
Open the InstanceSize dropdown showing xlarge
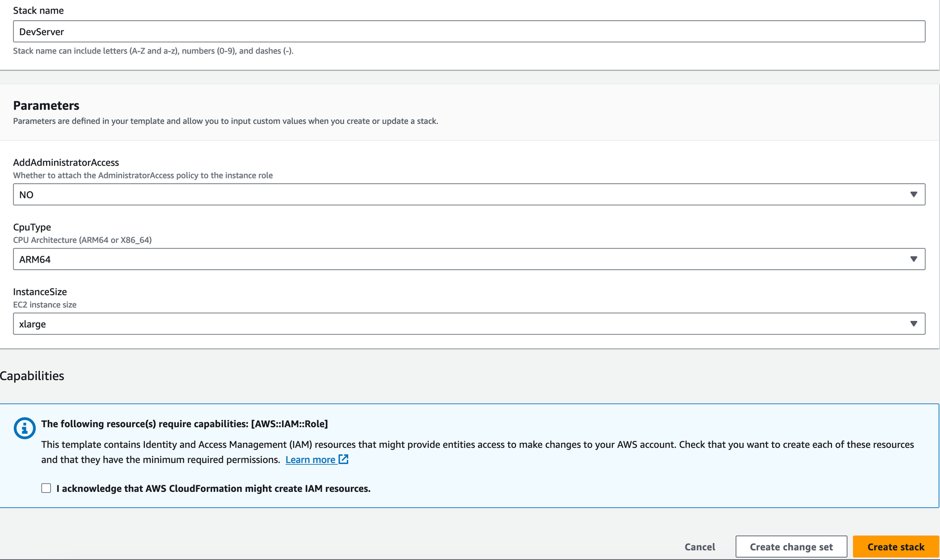click(468, 323)
